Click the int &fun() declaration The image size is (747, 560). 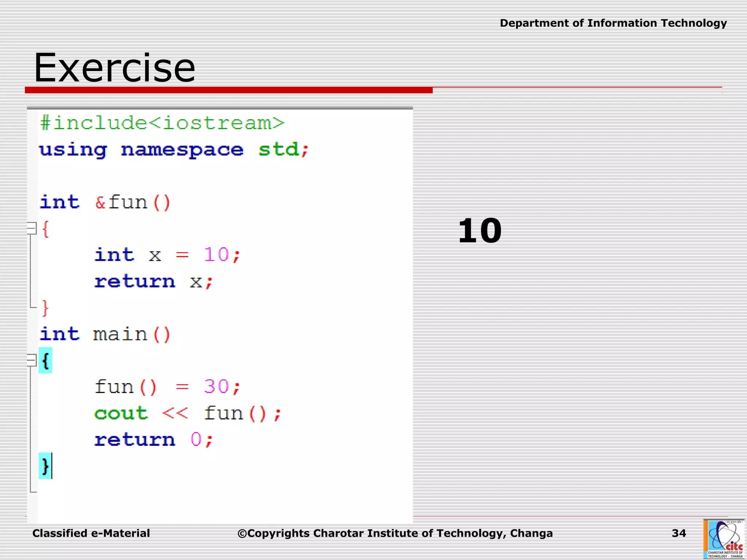105,202
